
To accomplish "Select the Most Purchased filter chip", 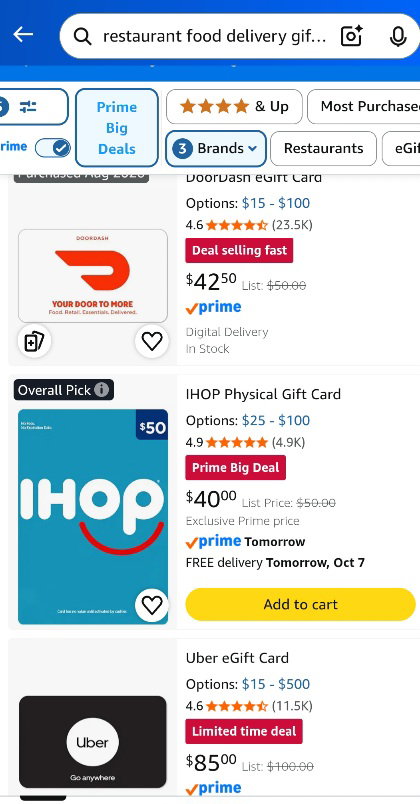I will coord(364,107).
